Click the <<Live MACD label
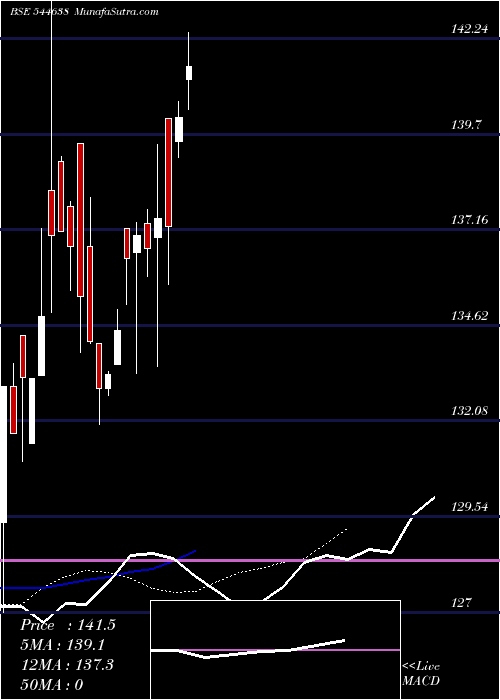This screenshot has height=700, width=500. click(421, 674)
